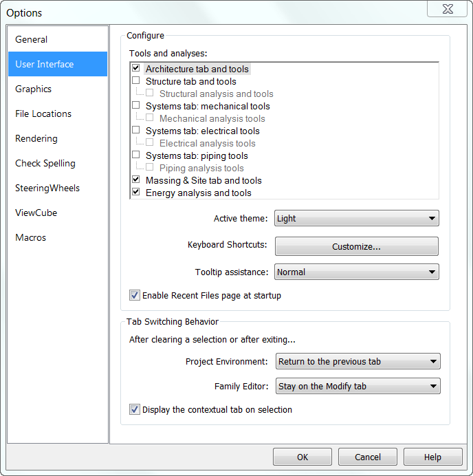Open the Graphics options page
This screenshot has height=476, width=473.
[x=58, y=89]
